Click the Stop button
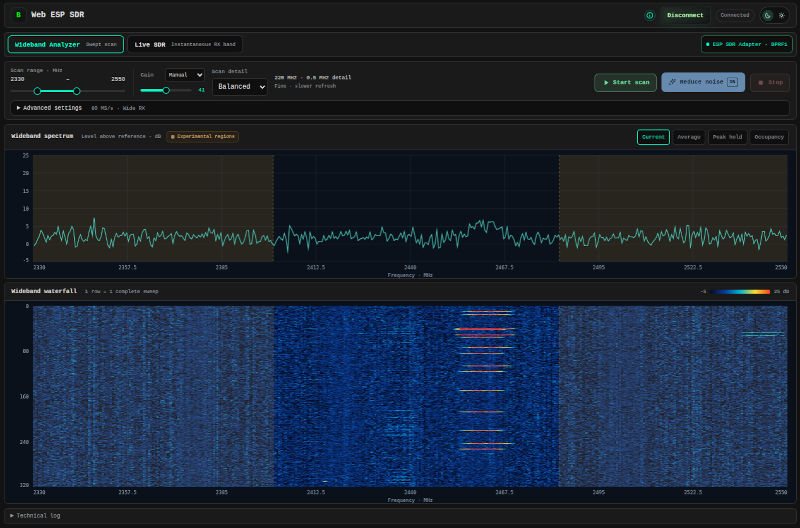Image resolution: width=800 pixels, height=528 pixels. pyautogui.click(x=770, y=82)
